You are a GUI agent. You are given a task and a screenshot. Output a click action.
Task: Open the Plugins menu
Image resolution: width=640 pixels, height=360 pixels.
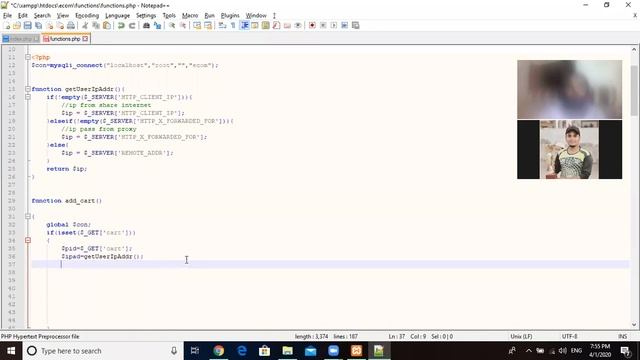pyautogui.click(x=230, y=16)
